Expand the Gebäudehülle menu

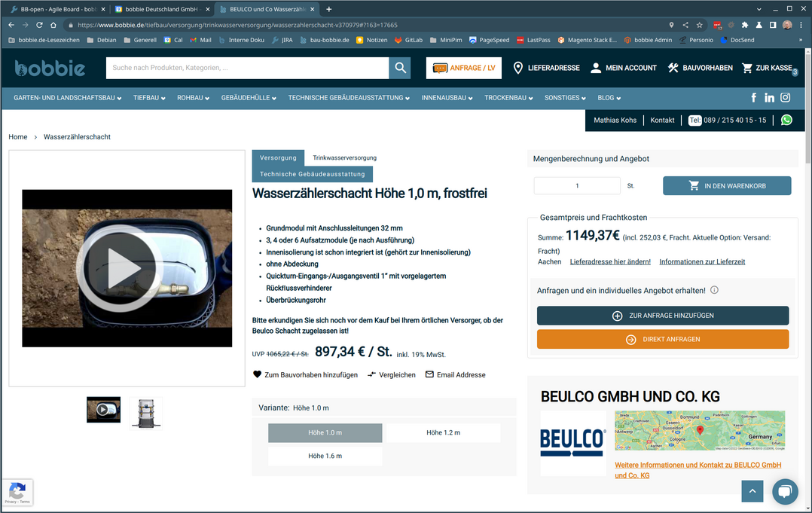click(x=249, y=98)
